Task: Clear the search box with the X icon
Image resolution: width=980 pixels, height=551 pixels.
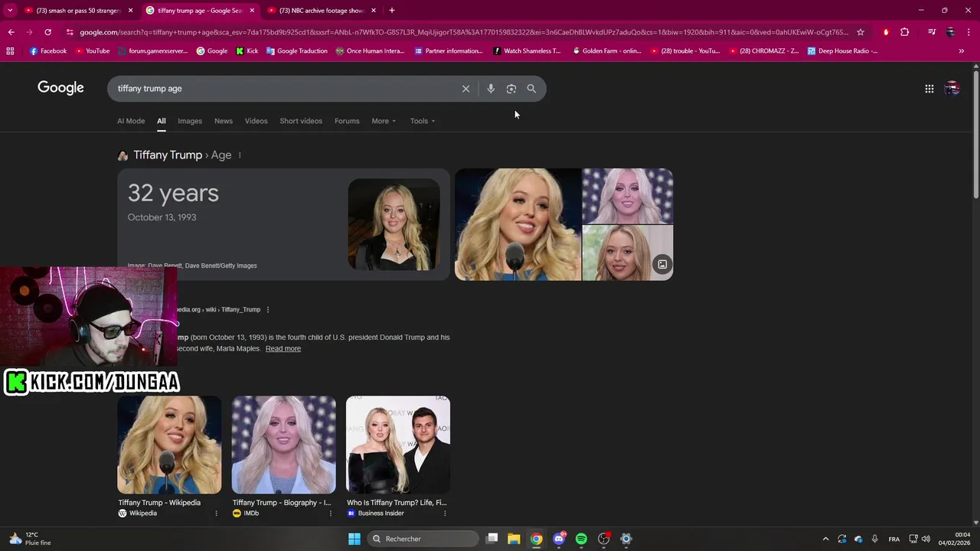Action: (465, 89)
